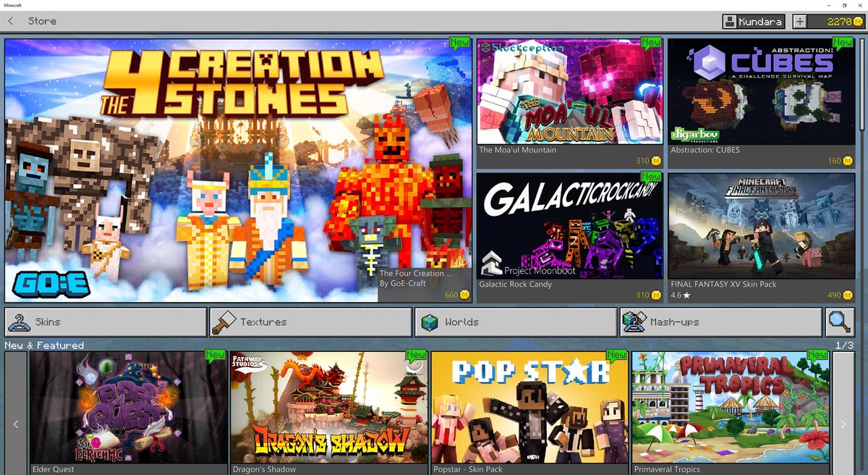Open the Galactic Rock Candy thumbnail

click(569, 226)
